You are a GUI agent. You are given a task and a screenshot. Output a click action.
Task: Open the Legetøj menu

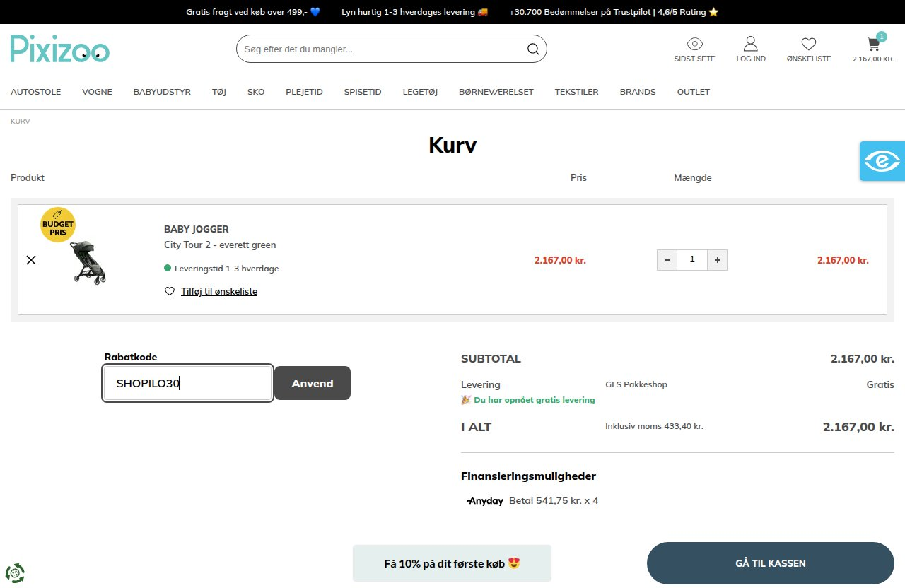420,92
